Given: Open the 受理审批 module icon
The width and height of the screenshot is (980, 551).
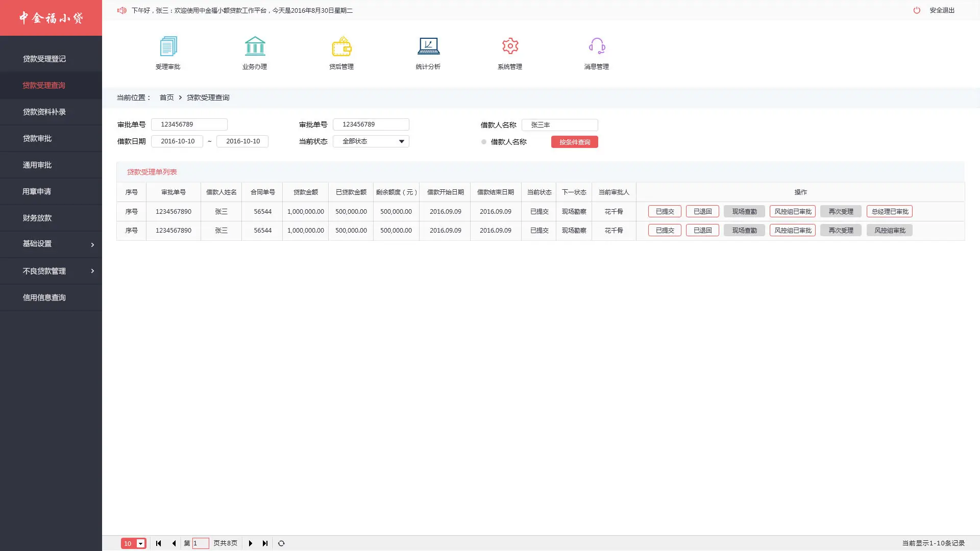Looking at the screenshot, I should [x=168, y=46].
